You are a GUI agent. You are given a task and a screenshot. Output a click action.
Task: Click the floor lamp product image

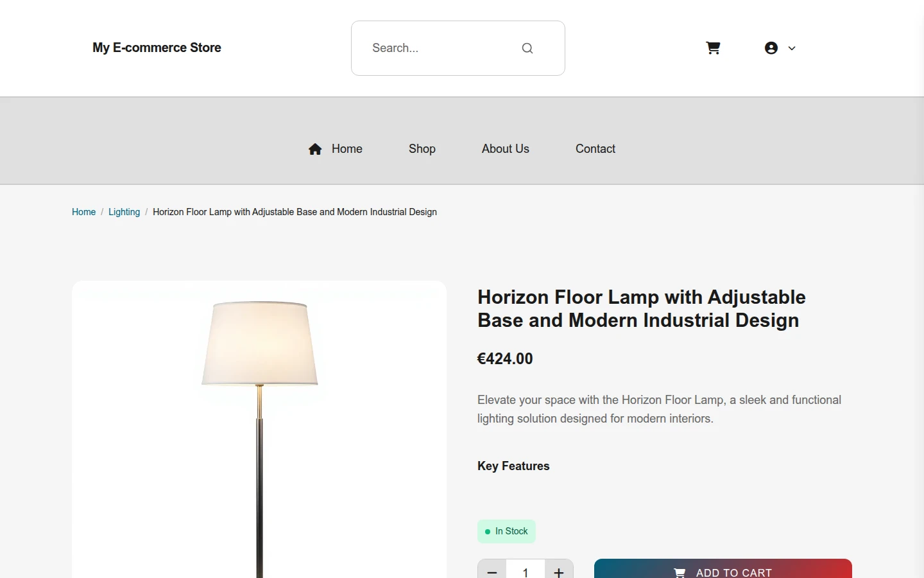(x=259, y=430)
